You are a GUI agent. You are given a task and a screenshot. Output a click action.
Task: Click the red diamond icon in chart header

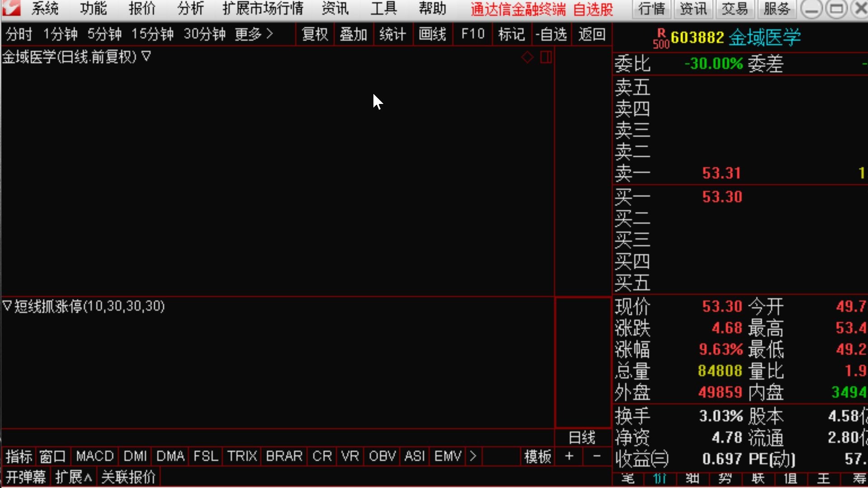point(527,57)
